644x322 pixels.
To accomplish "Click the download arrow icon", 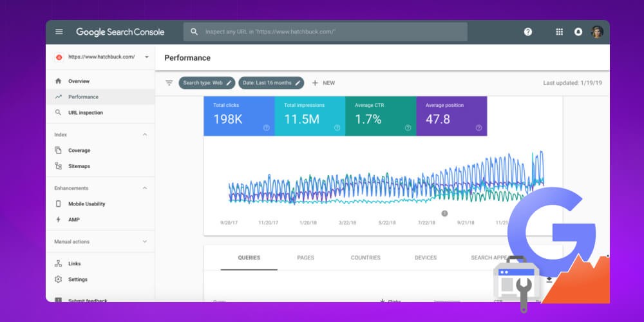I will click(x=549, y=280).
